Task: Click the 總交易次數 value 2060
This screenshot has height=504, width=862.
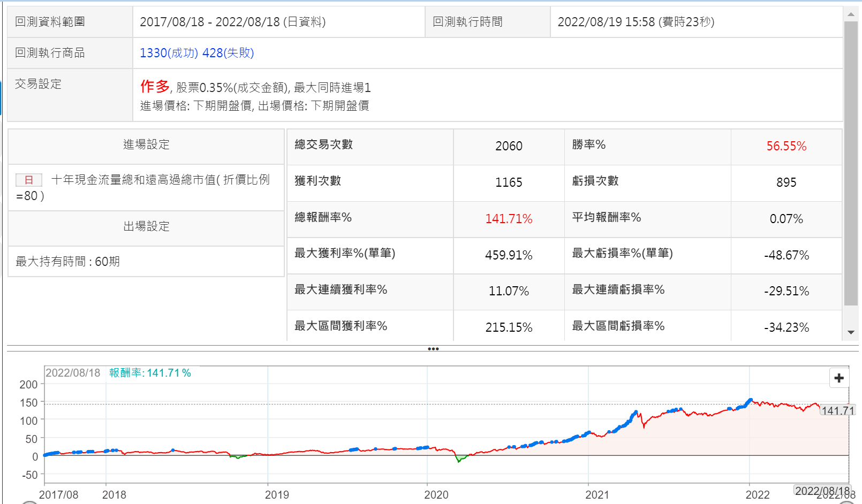Action: coord(509,146)
